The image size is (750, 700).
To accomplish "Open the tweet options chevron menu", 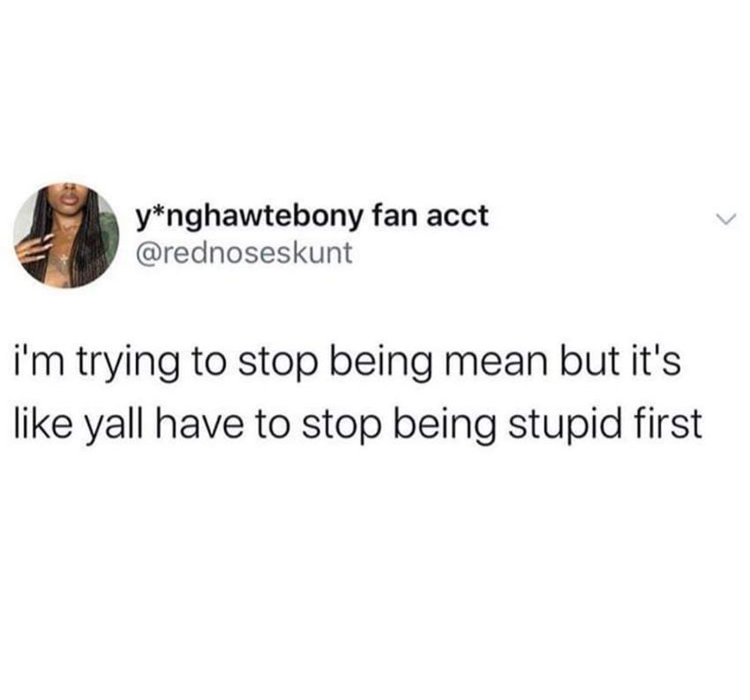I will pos(726,219).
